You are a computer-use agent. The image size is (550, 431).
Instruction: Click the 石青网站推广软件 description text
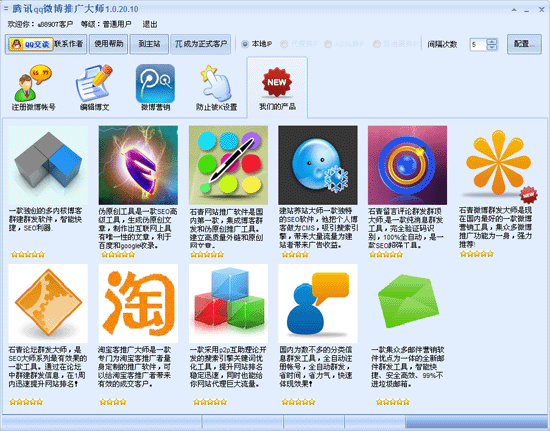click(227, 228)
